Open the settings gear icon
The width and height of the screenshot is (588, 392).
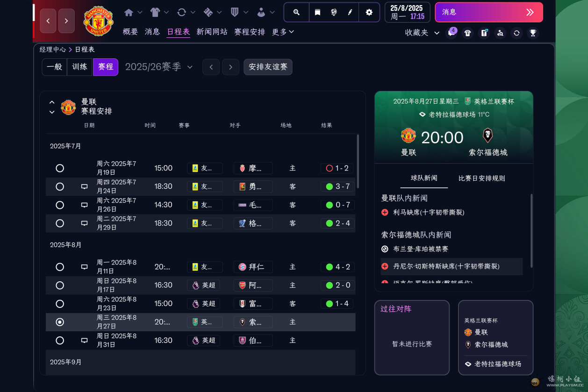(x=368, y=12)
